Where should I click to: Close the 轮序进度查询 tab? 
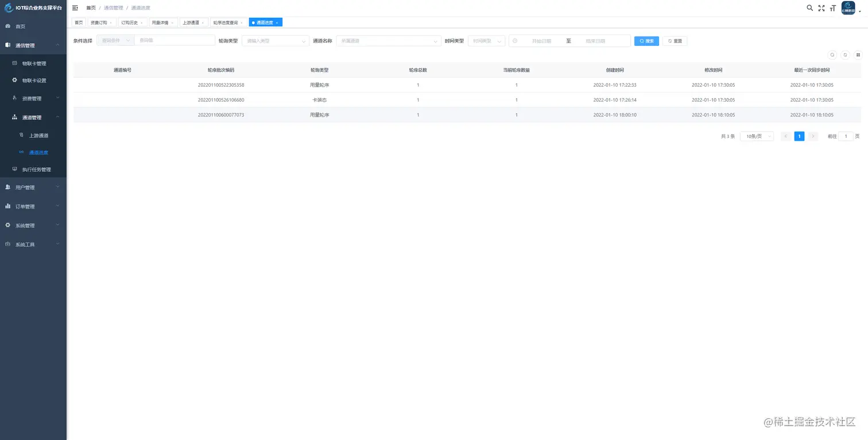point(242,23)
